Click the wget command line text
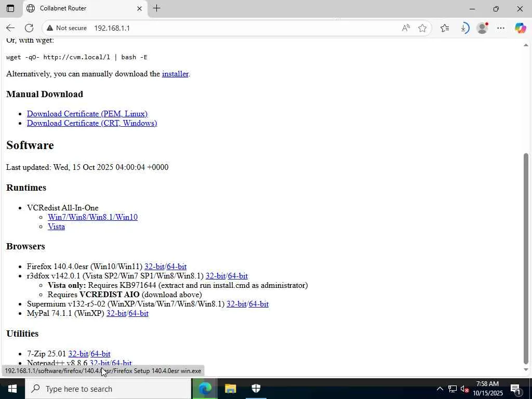 pos(77,57)
